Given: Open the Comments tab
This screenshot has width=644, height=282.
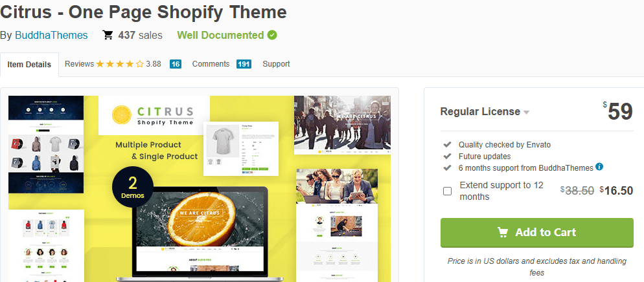Looking at the screenshot, I should [211, 64].
